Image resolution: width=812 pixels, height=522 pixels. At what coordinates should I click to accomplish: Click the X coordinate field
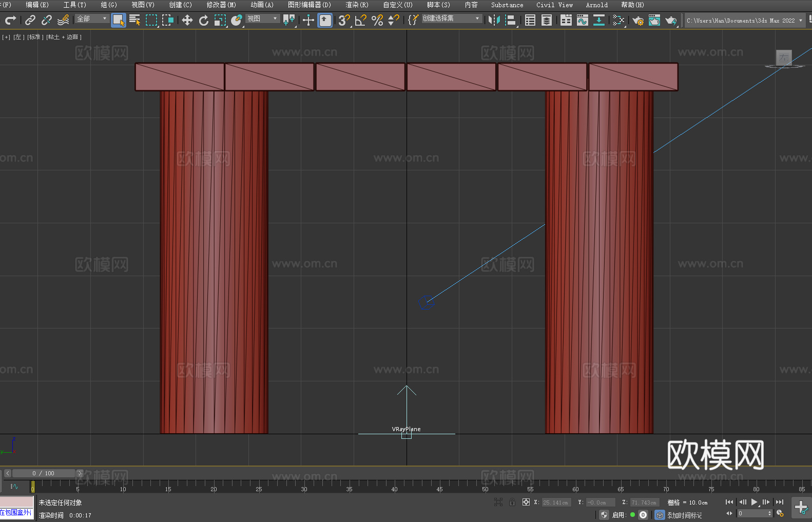556,502
